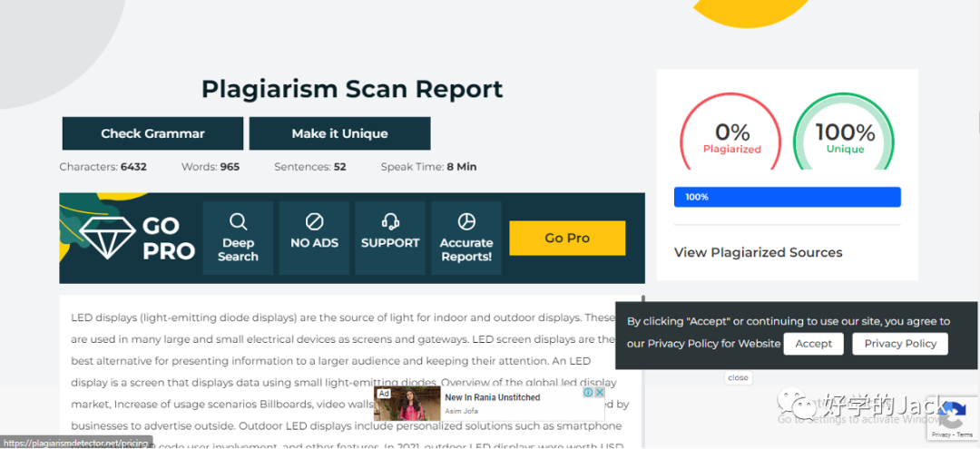This screenshot has height=449, width=980.
Task: Click the Characters: 6432 statistic
Action: pos(103,167)
